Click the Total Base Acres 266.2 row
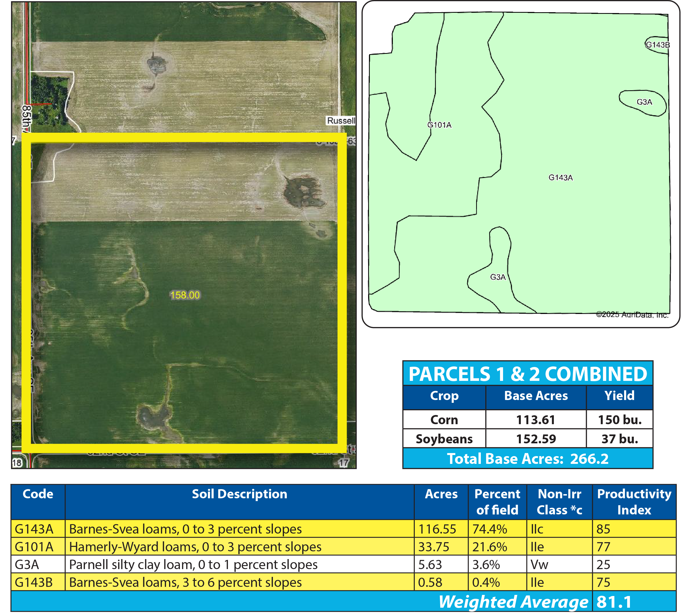Screen dimensions: 691x616 pos(527,459)
